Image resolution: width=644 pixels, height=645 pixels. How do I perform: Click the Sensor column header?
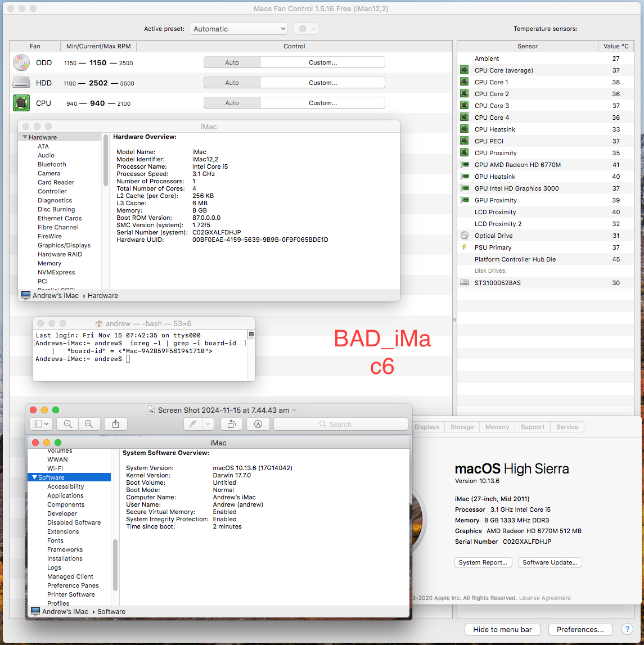pyautogui.click(x=528, y=46)
